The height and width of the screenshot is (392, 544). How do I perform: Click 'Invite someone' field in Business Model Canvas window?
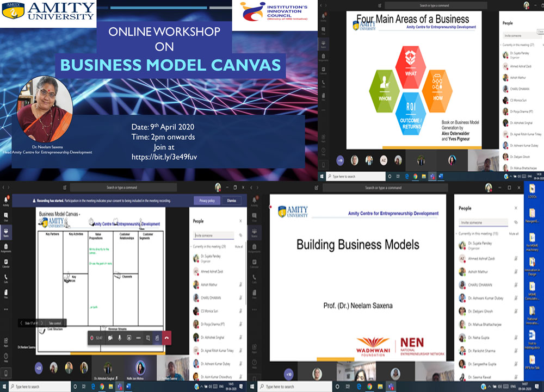[x=214, y=235]
